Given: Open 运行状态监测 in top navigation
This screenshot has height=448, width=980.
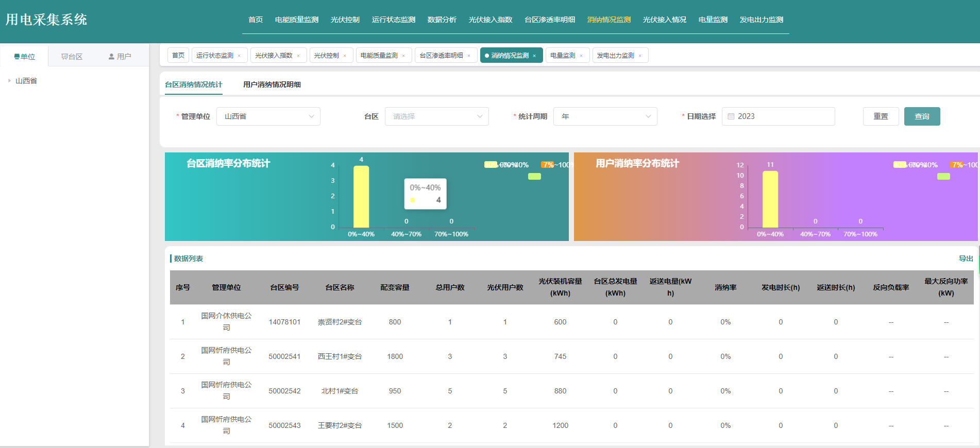Looking at the screenshot, I should tap(394, 20).
